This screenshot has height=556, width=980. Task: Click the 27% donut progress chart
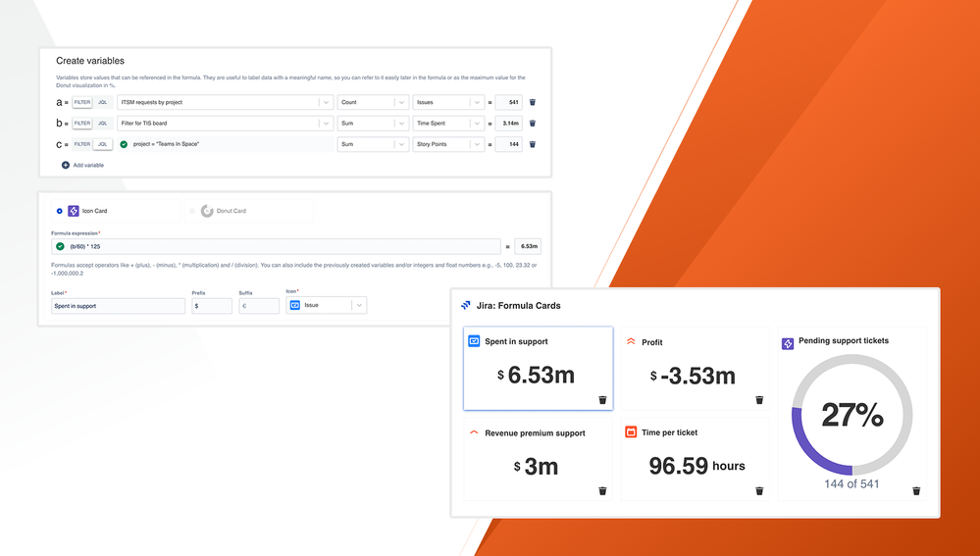point(851,415)
